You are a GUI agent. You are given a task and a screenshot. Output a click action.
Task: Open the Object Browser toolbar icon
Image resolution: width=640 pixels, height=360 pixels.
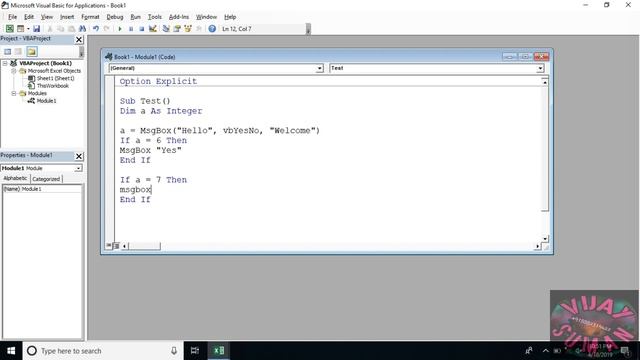click(188, 29)
